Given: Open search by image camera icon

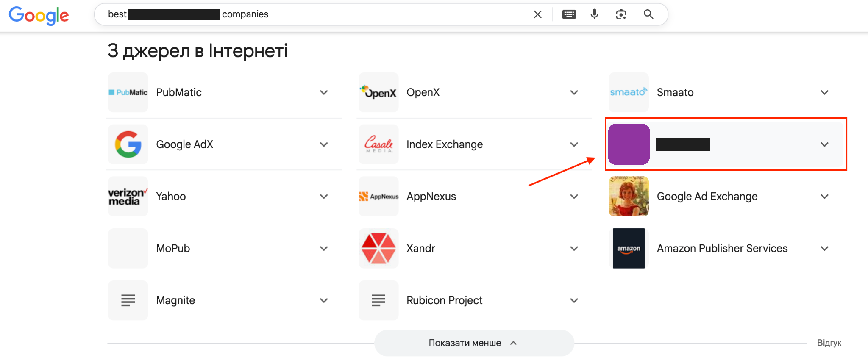Looking at the screenshot, I should [621, 14].
